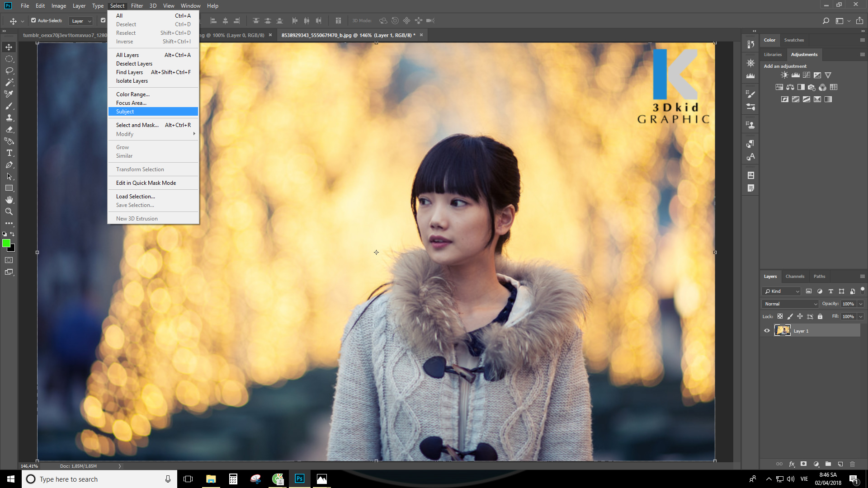Click the green foreground color swatch
The width and height of the screenshot is (868, 488).
[x=6, y=244]
